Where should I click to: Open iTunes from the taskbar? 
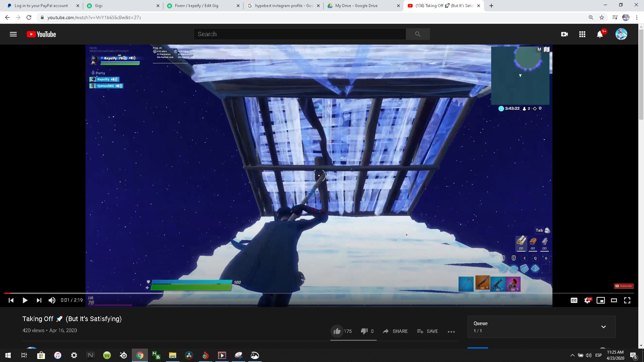[x=57, y=355]
